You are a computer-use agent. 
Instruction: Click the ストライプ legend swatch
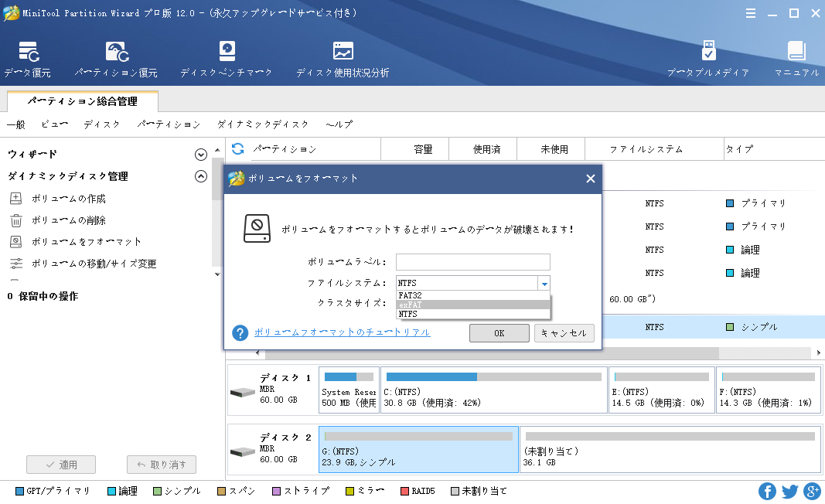click(x=276, y=492)
